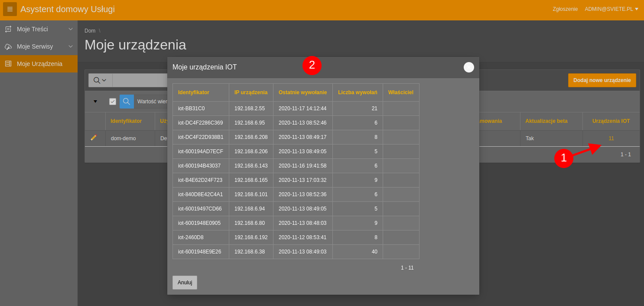Click the Anuluj button
Image resolution: width=644 pixels, height=306 pixels.
(x=185, y=283)
